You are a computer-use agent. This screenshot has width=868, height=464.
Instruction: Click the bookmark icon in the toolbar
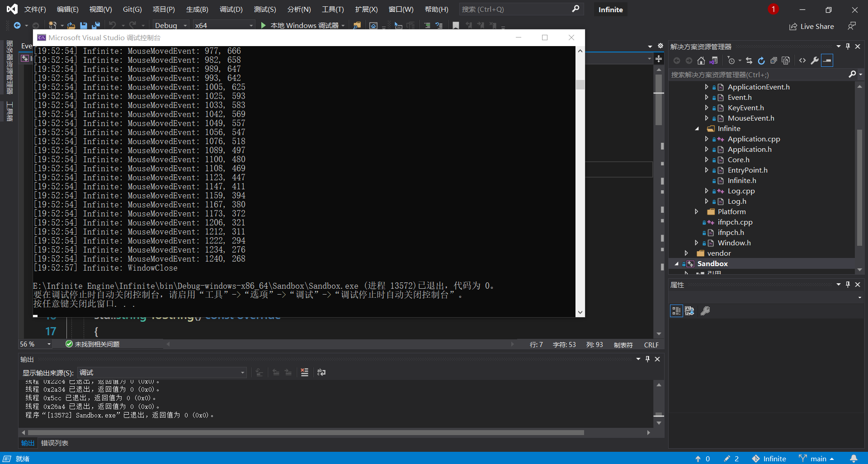coord(456,25)
